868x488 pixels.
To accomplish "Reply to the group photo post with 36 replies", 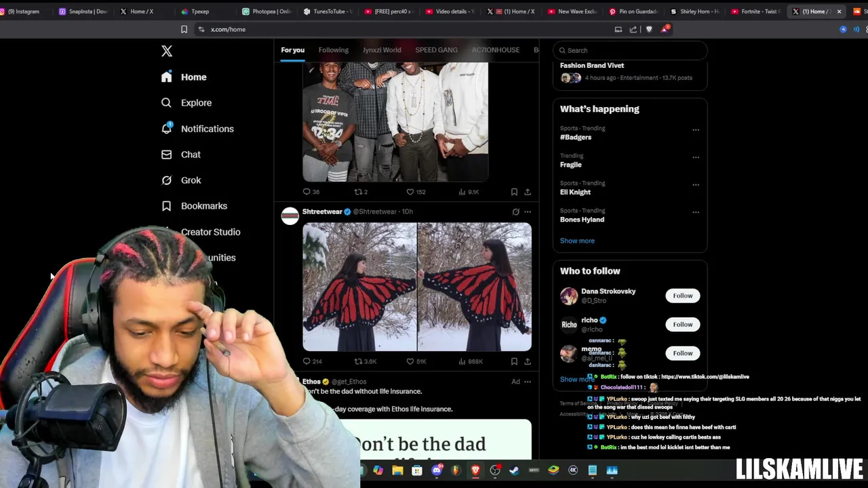I will [311, 192].
